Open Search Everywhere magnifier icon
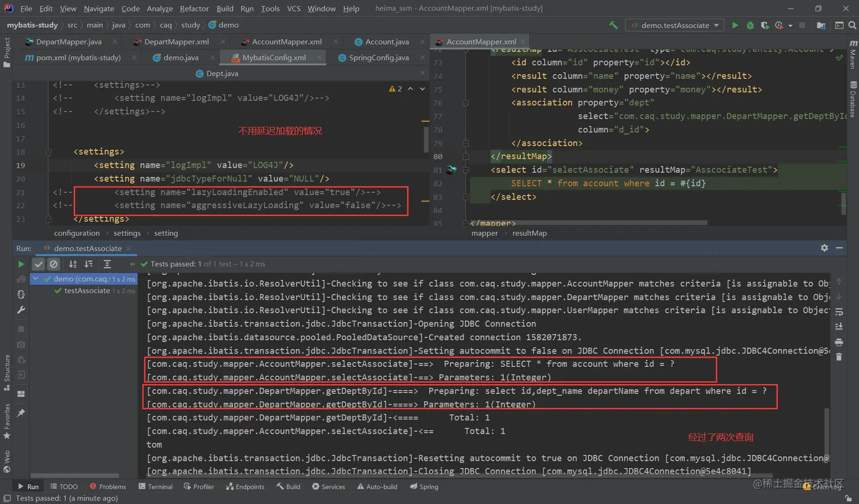Screen dimensions: 859x504 852,25
